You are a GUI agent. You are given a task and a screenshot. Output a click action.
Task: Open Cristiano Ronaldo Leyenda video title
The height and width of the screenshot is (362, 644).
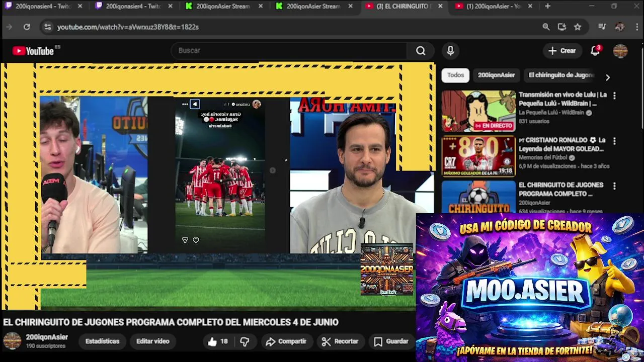pos(561,144)
